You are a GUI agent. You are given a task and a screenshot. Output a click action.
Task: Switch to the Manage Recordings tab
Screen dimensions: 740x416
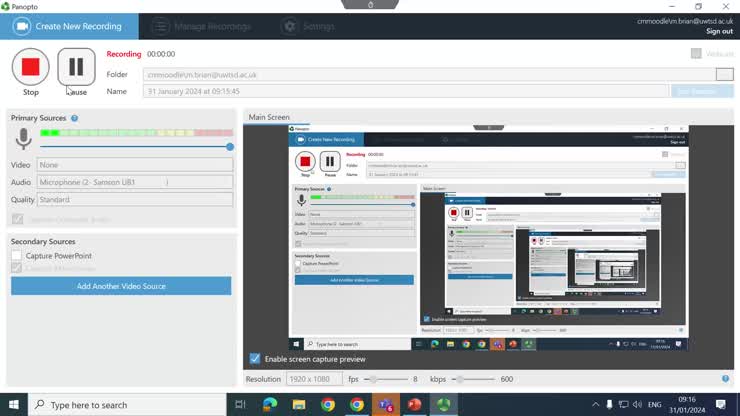(x=203, y=27)
